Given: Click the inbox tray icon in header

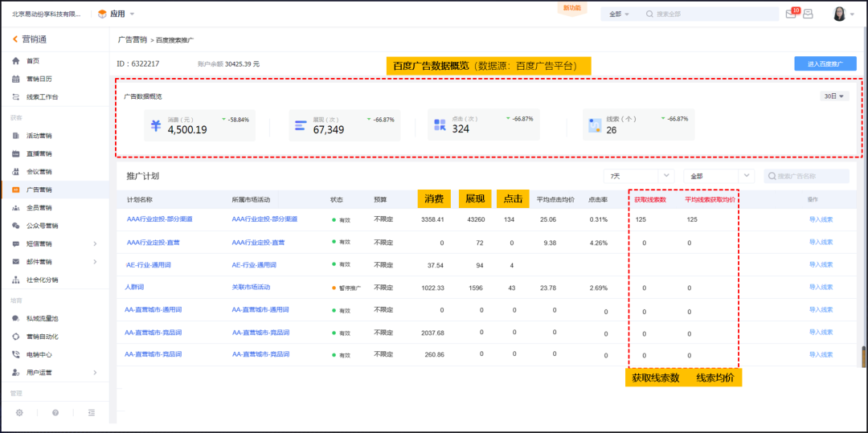Looking at the screenshot, I should tap(809, 14).
